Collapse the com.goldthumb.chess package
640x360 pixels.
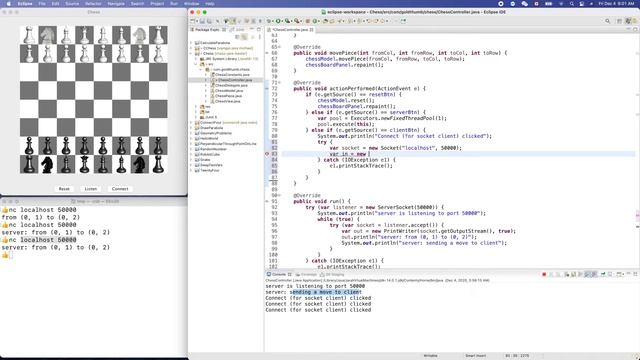tap(201, 69)
